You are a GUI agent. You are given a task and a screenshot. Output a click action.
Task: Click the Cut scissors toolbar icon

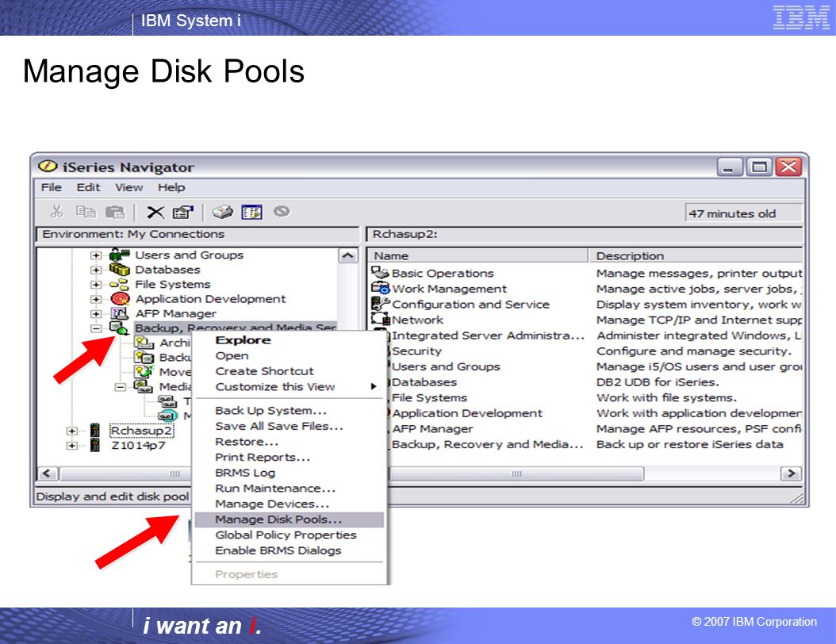pyautogui.click(x=56, y=212)
